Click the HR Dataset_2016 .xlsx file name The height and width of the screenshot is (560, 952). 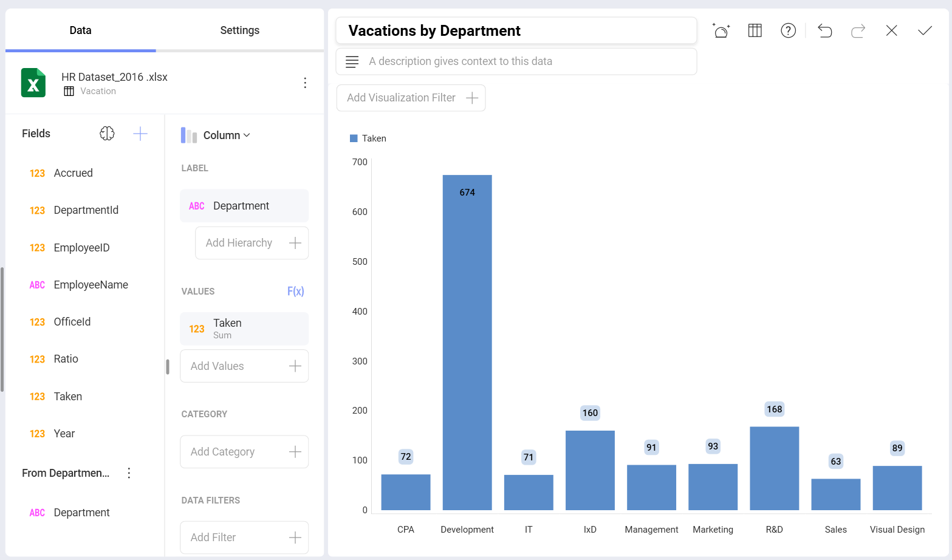point(114,77)
